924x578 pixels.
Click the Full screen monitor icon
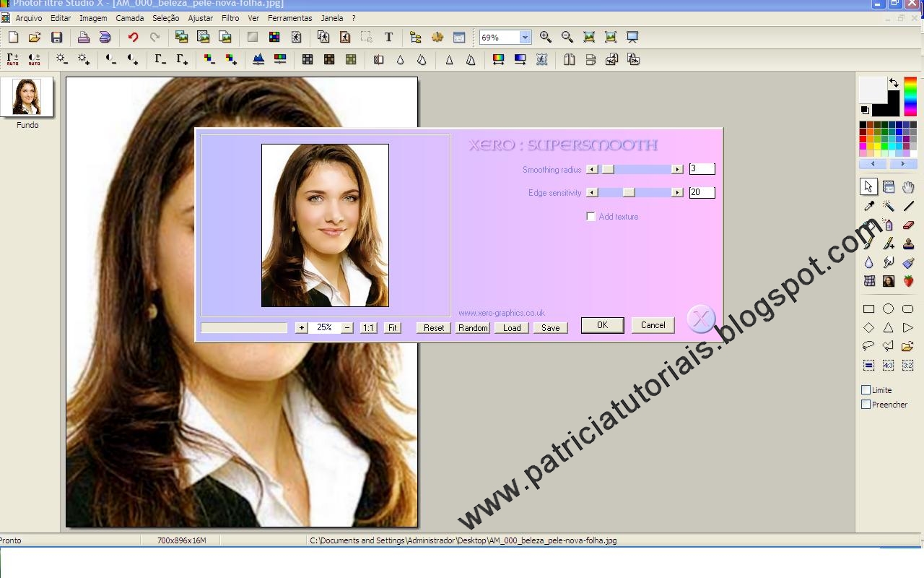click(x=632, y=37)
